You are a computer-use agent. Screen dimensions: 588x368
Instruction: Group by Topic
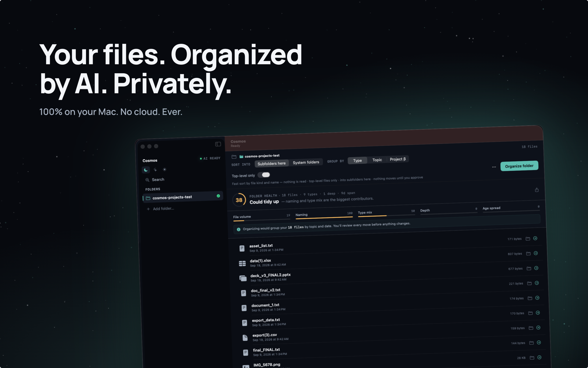[377, 160]
